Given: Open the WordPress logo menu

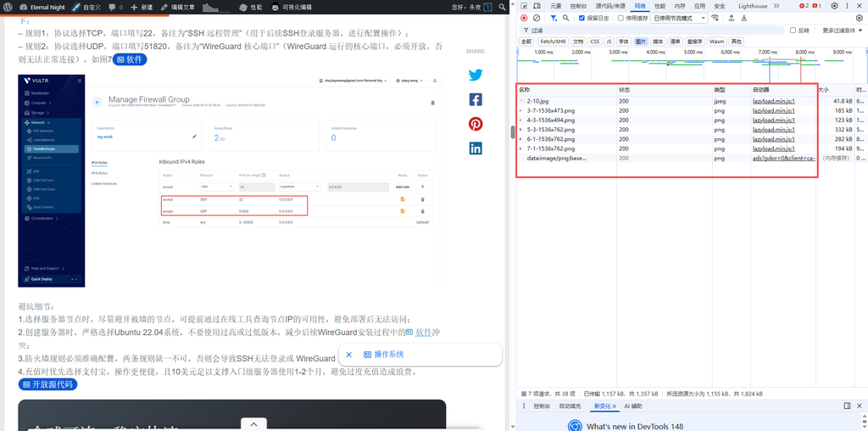Looking at the screenshot, I should [x=7, y=7].
